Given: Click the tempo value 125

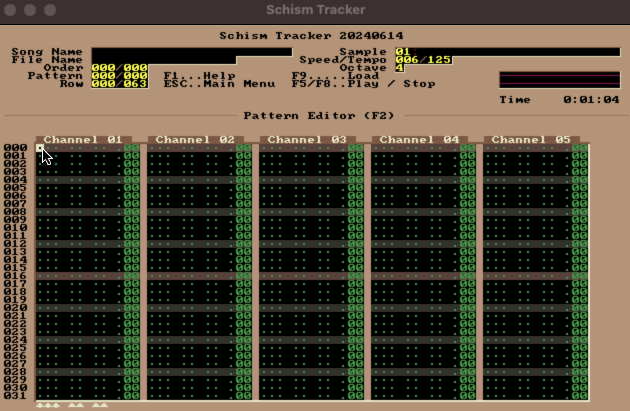Looking at the screenshot, I should click(440, 60).
